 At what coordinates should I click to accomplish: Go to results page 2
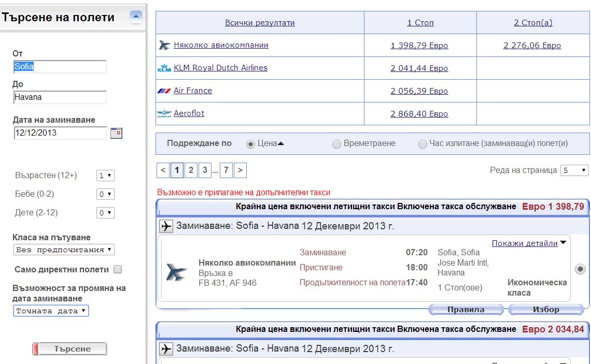tap(191, 170)
